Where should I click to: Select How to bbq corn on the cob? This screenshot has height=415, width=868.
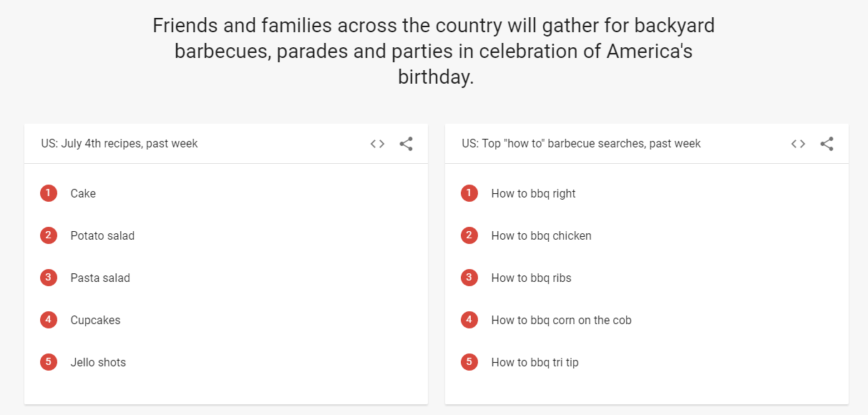pyautogui.click(x=561, y=321)
